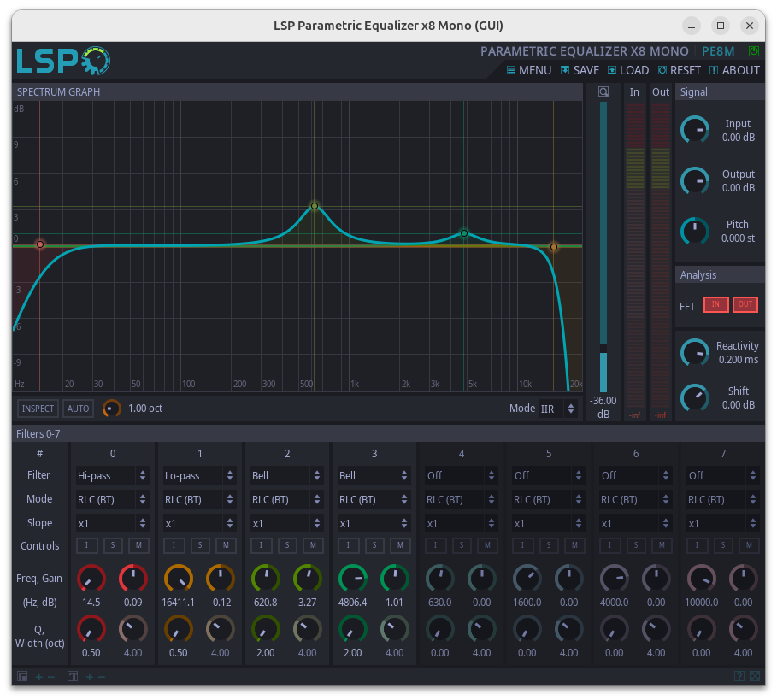
Task: Click the Shift knob
Action: [x=695, y=397]
